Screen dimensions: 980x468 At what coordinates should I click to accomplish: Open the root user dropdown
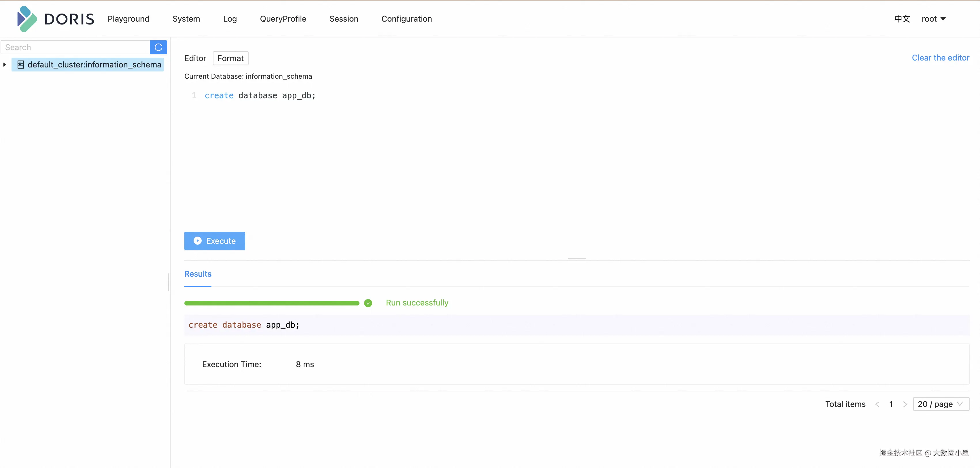pos(934,19)
